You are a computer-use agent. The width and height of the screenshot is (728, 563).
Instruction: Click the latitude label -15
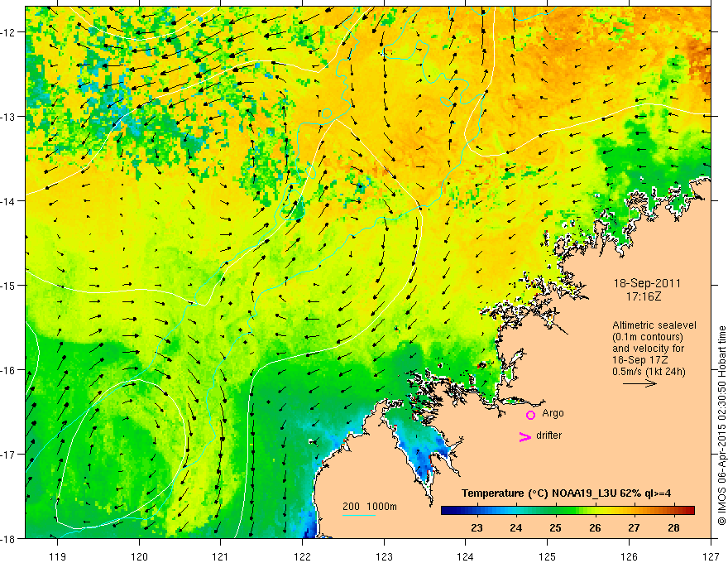click(x=7, y=285)
